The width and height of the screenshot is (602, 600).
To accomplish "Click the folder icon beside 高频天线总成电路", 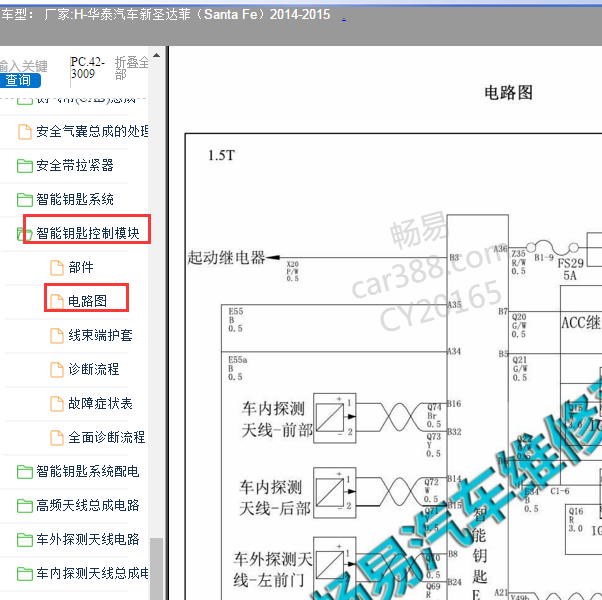I will tap(25, 506).
